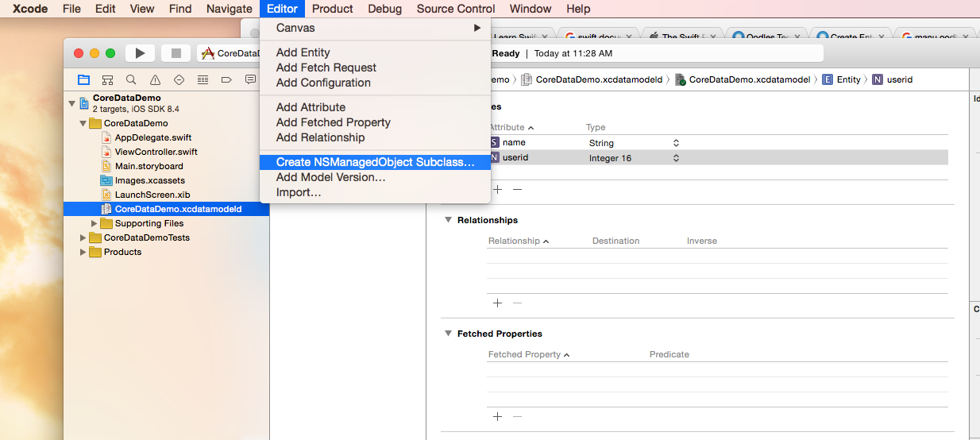Click the Type column header

(596, 127)
